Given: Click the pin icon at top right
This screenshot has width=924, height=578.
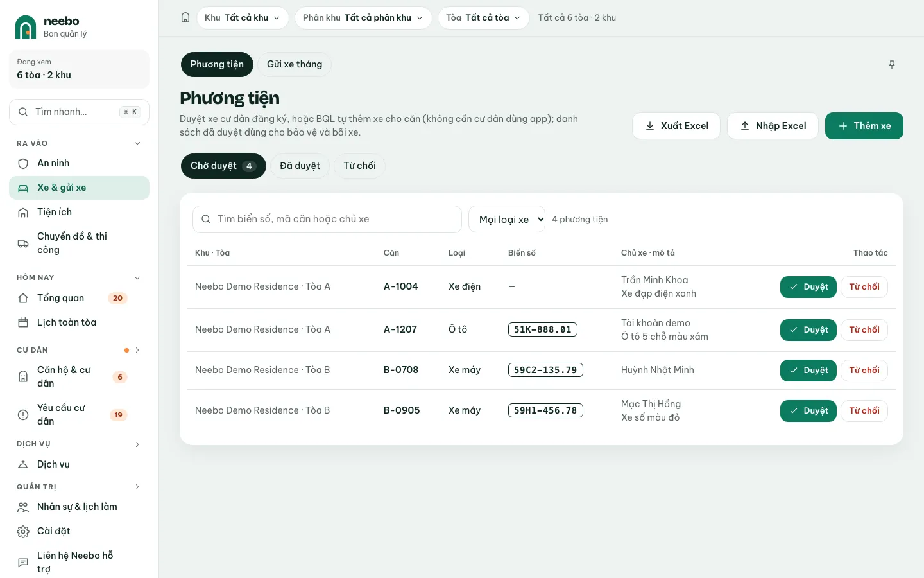Looking at the screenshot, I should click(x=892, y=64).
